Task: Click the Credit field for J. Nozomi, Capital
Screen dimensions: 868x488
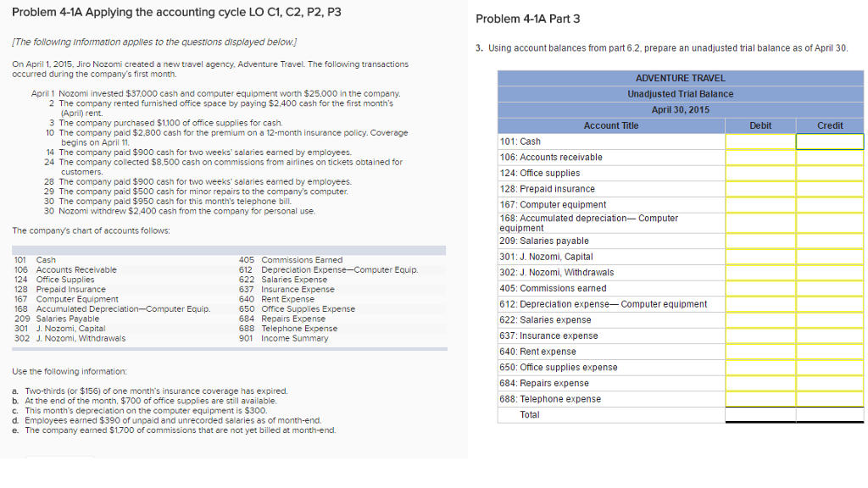Action: 829,257
